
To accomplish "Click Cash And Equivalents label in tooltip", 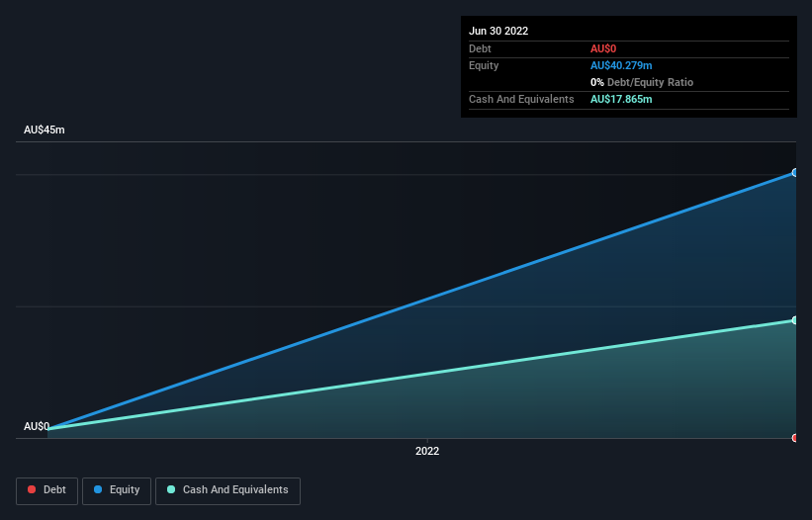I will coord(521,99).
